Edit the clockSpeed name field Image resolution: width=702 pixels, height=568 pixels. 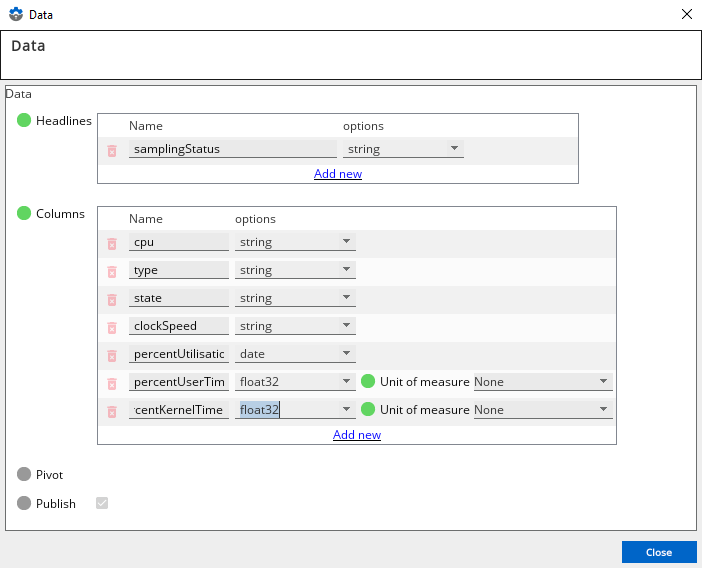pyautogui.click(x=179, y=326)
